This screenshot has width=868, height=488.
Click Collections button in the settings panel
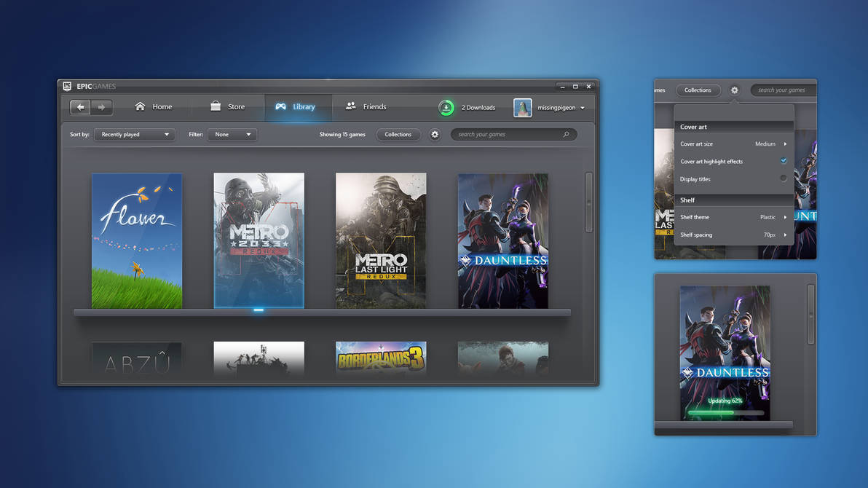pos(698,90)
